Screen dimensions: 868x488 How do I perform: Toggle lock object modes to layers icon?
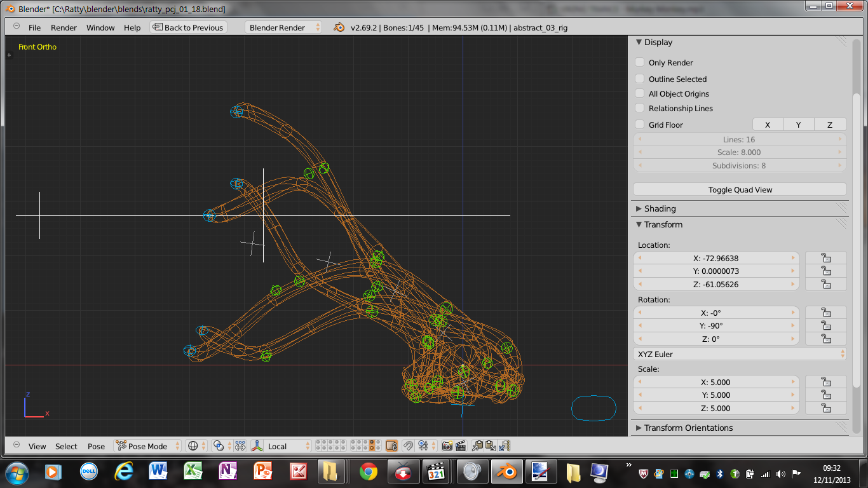pos(391,446)
